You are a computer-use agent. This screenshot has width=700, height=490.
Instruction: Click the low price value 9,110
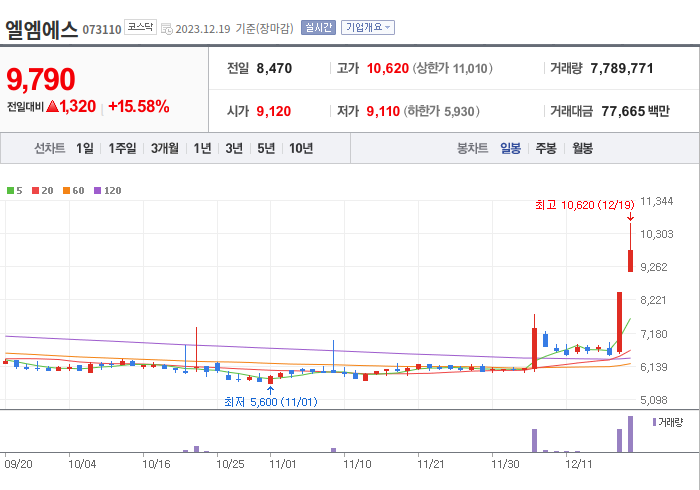coord(383,111)
